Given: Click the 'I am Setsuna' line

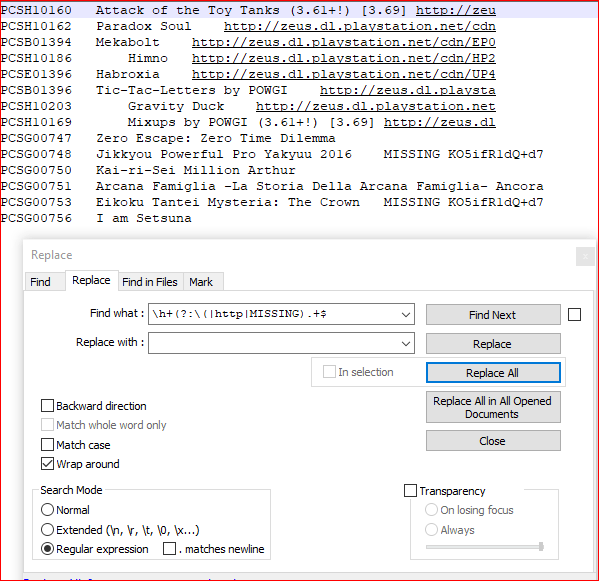Looking at the screenshot, I should (144, 218).
